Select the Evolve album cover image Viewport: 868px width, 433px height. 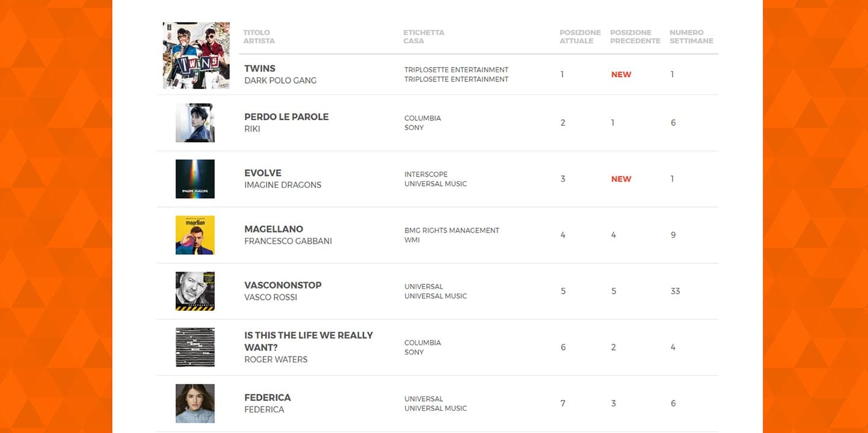pos(195,179)
